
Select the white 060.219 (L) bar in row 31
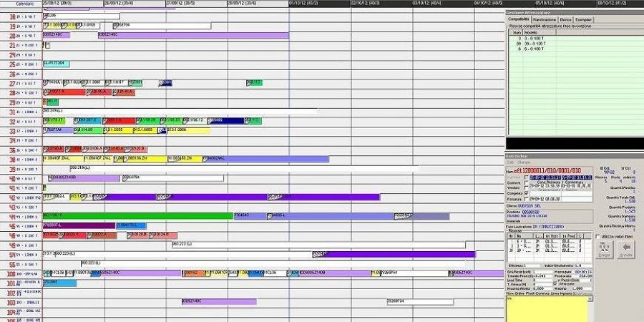click(x=180, y=112)
